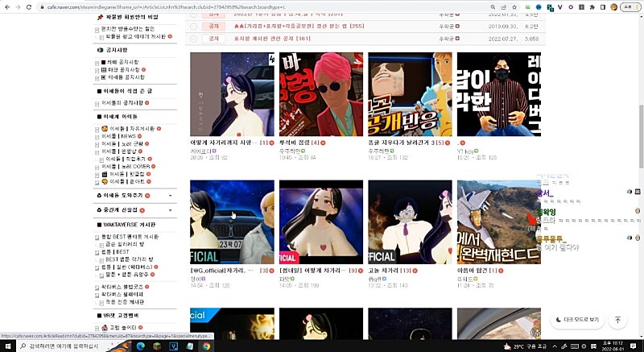
Task: Switch to Chrome on the taskbar
Action: tap(206, 346)
